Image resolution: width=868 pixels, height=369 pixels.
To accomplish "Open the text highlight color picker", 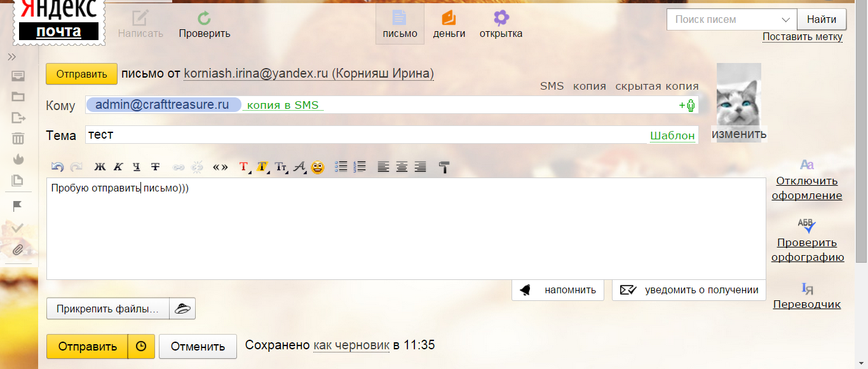I will coord(262,167).
